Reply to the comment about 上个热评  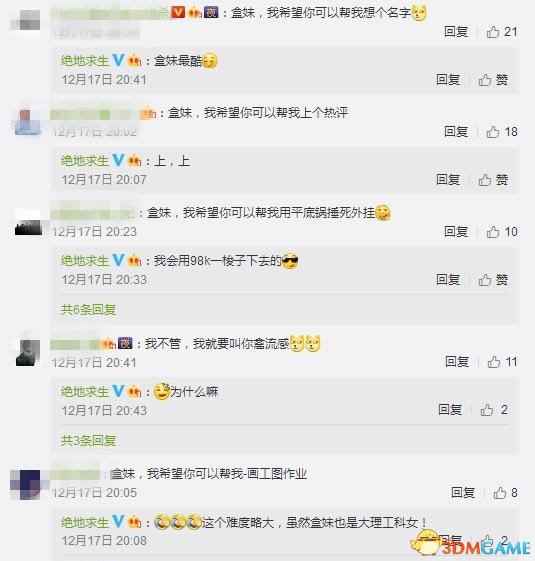point(456,132)
